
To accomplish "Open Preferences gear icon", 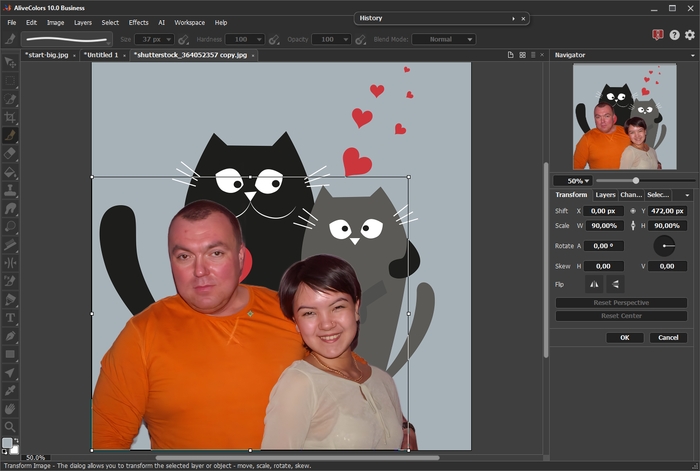I will coord(690,35).
